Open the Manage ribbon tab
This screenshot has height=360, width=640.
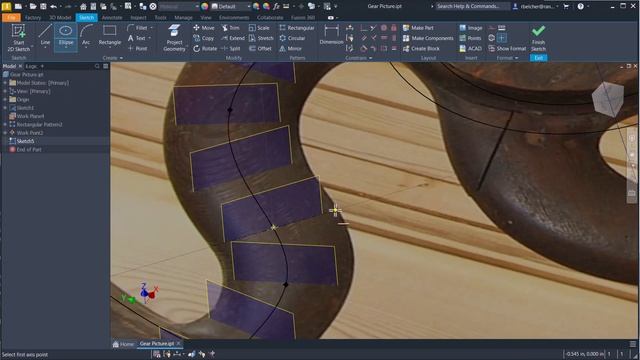183,18
